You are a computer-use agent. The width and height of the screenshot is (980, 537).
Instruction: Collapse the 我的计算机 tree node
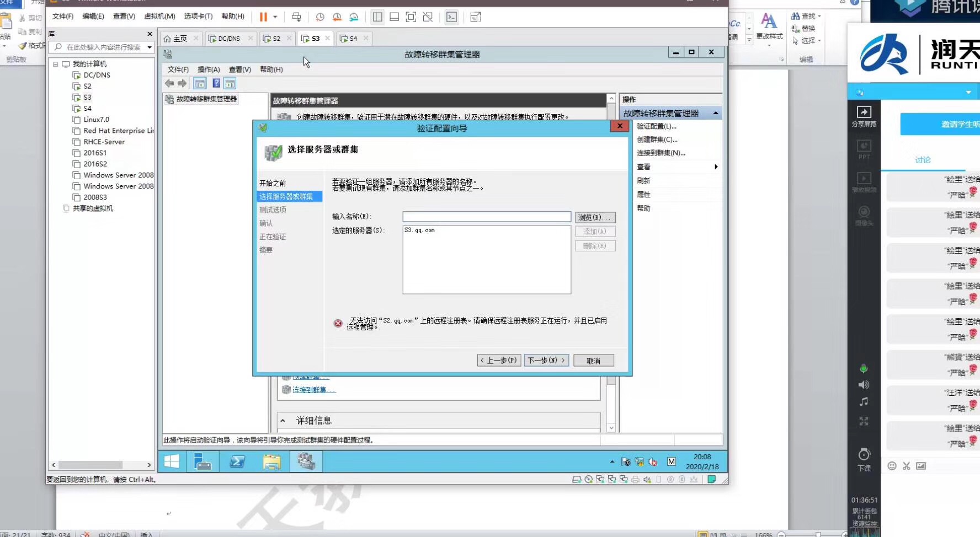[x=56, y=64]
